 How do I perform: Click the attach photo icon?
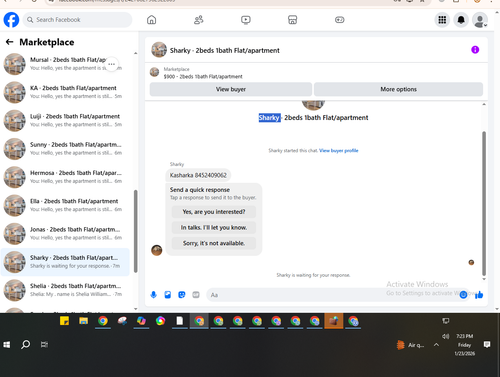168,295
